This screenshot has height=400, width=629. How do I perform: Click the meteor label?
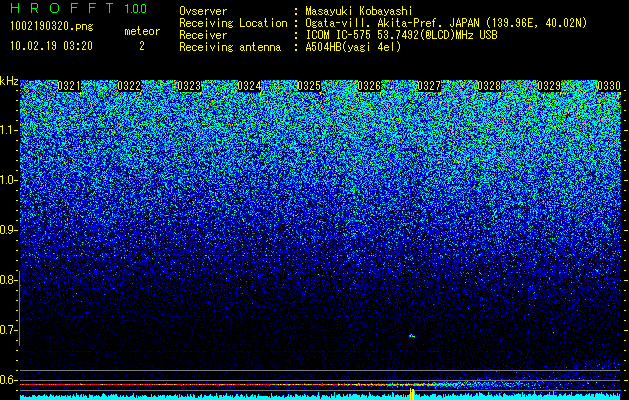[142, 31]
